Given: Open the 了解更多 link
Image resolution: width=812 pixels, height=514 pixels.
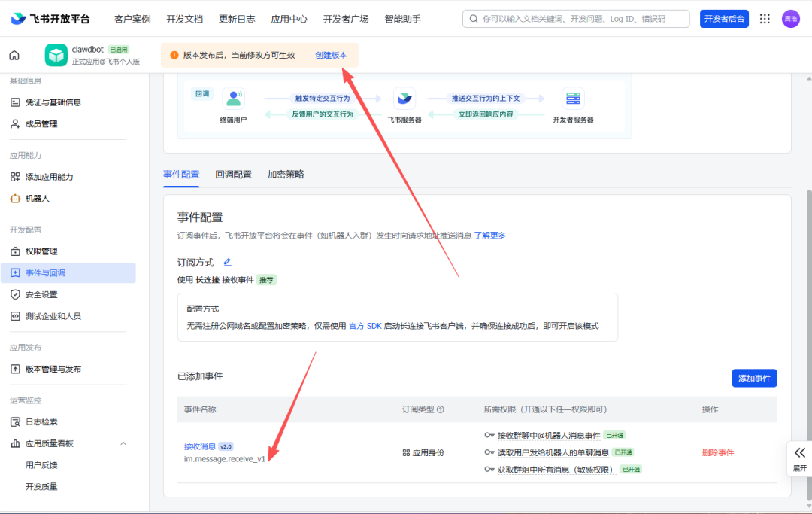Looking at the screenshot, I should click(490, 236).
